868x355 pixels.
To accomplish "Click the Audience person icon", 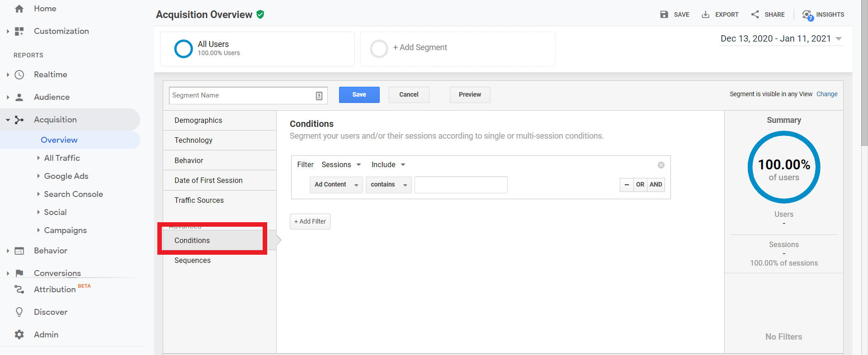I will (19, 97).
